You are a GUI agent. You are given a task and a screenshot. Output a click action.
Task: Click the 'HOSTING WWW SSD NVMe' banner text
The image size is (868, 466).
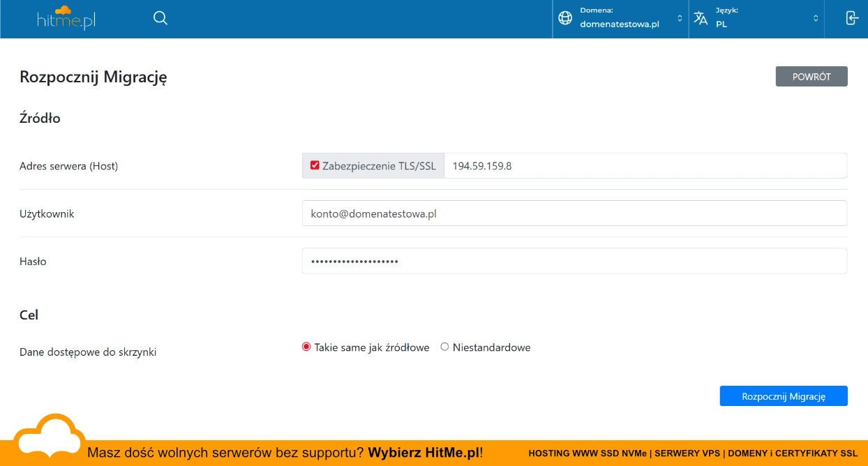(x=588, y=453)
